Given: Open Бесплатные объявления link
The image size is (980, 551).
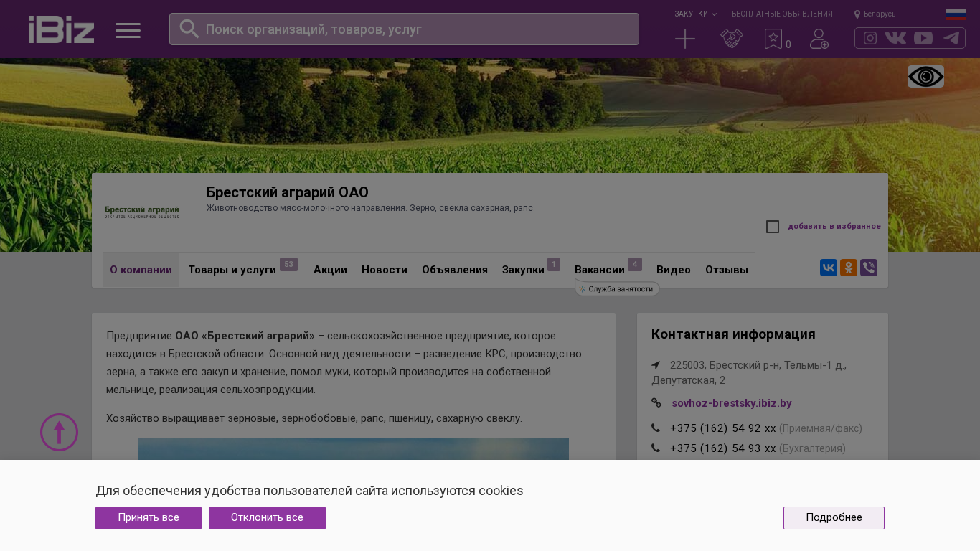Looking at the screenshot, I should pos(782,14).
